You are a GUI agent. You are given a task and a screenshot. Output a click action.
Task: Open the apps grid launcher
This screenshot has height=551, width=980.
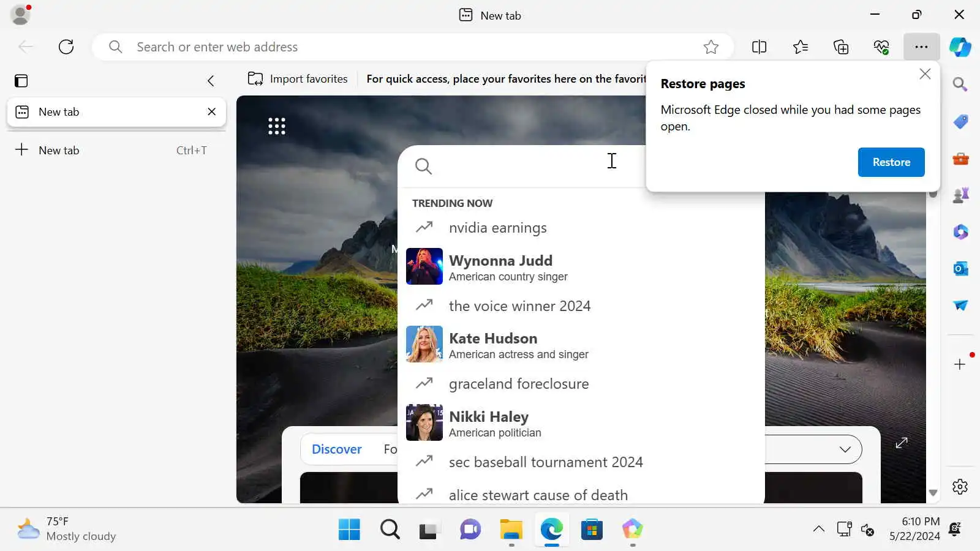click(x=277, y=126)
